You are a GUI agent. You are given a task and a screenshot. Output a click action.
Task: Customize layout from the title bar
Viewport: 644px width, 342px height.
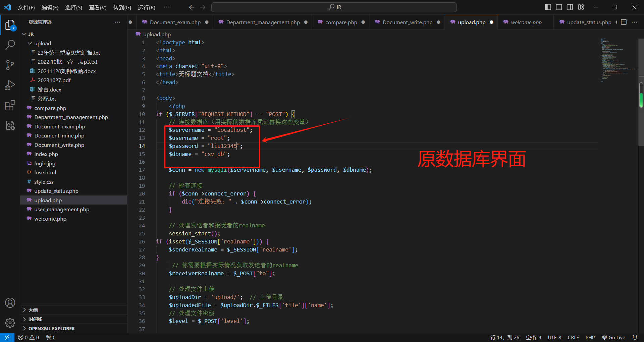581,7
